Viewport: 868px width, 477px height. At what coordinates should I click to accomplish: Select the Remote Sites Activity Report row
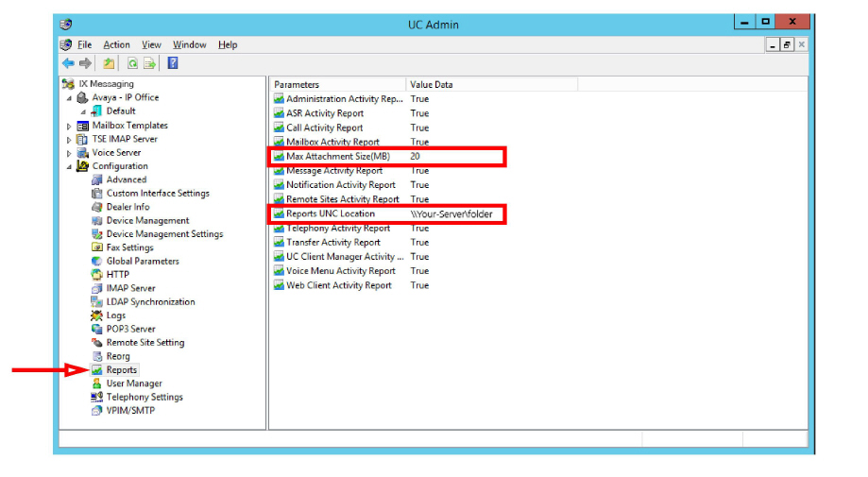point(343,199)
